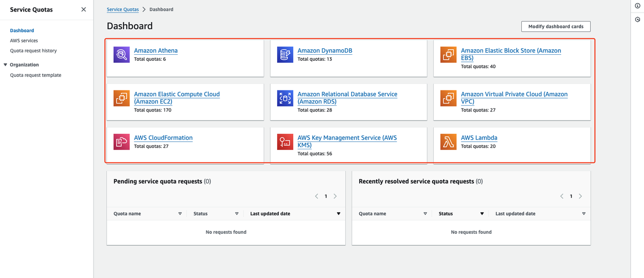
Task: Click 'Total quotas: 6' under Athena
Action: pyautogui.click(x=150, y=59)
